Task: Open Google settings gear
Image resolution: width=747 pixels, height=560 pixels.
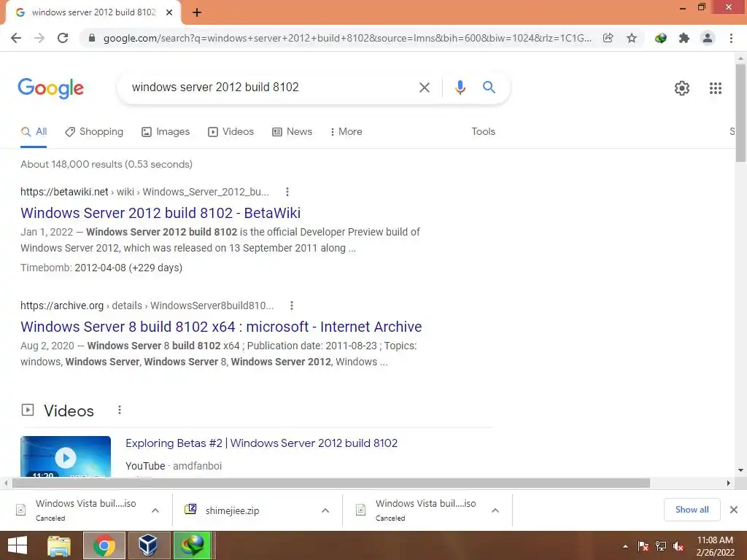Action: coord(682,88)
